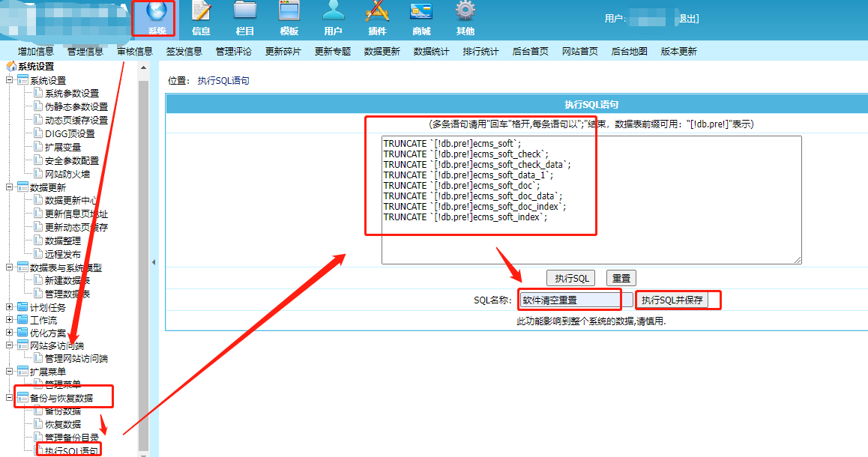Expand the 优化方案 tree node
The height and width of the screenshot is (457, 868).
[10, 333]
